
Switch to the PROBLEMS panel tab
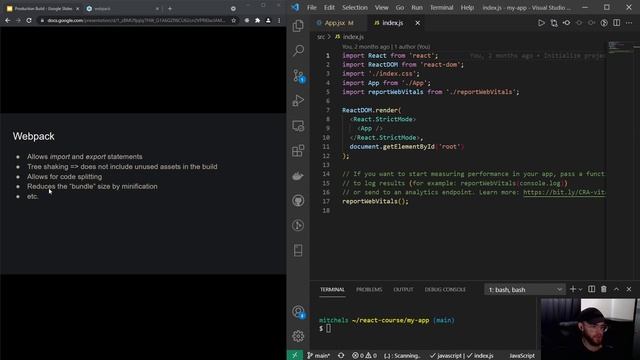pos(369,289)
